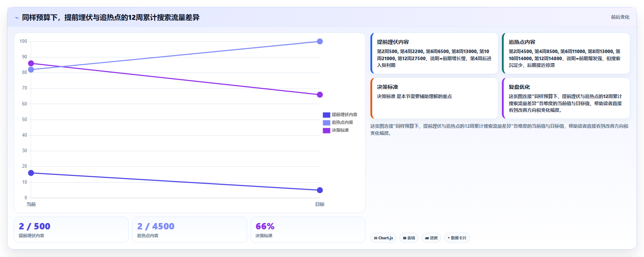This screenshot has width=644, height=257.
Task: Toggle the 追热点内容 legend color box
Action: point(326,122)
